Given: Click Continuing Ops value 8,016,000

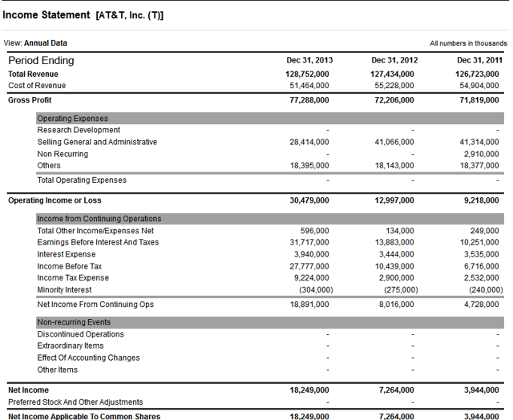Looking at the screenshot, I should 396,305.
